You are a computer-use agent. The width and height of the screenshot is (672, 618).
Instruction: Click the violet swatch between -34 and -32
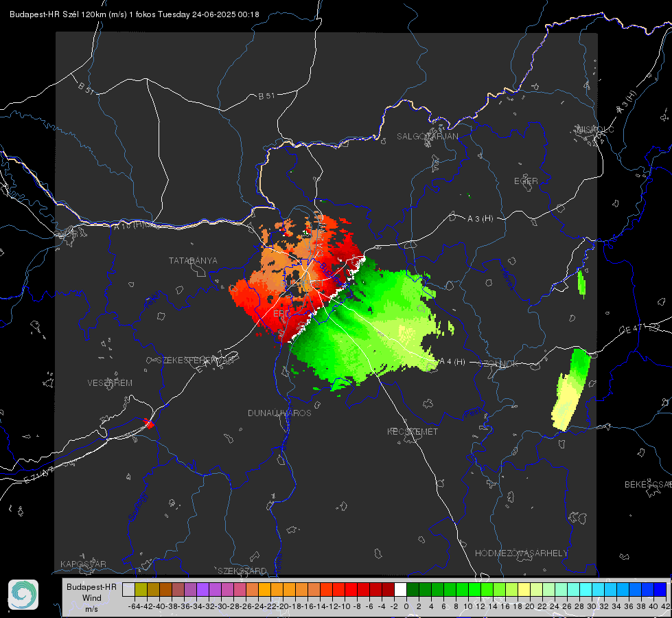(x=202, y=590)
